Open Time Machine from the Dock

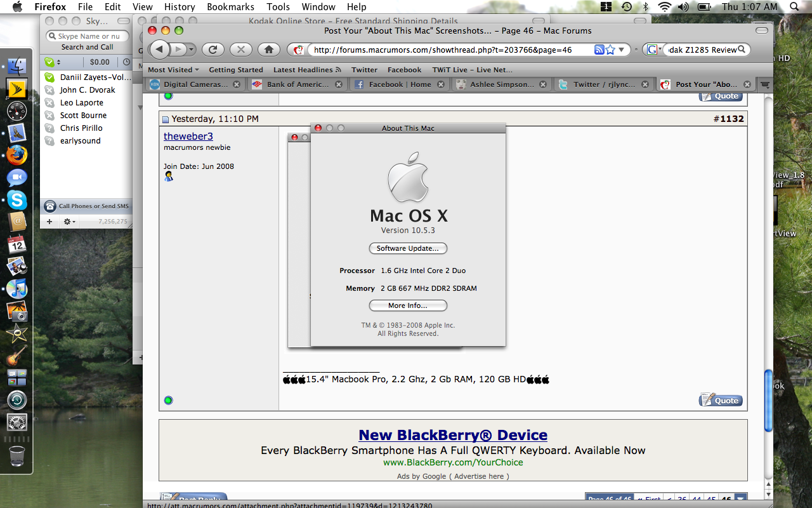coord(17,401)
